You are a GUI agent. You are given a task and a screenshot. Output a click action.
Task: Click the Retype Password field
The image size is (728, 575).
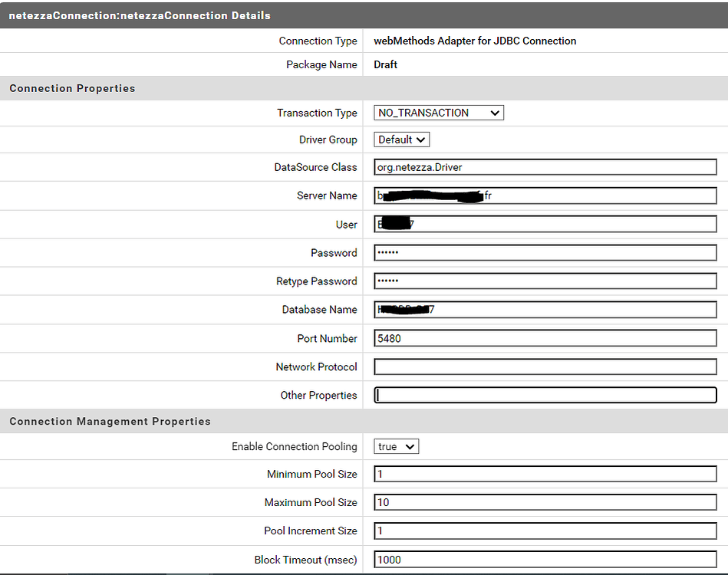(545, 281)
